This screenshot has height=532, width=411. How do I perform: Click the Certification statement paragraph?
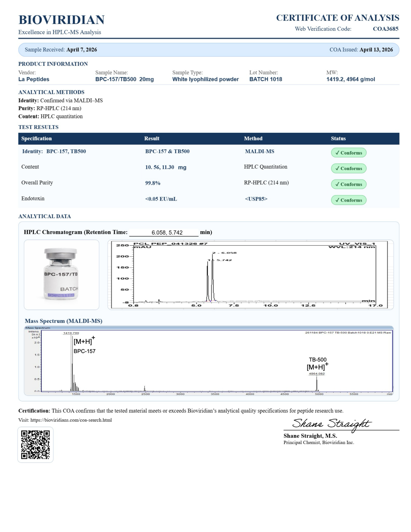coord(181,411)
